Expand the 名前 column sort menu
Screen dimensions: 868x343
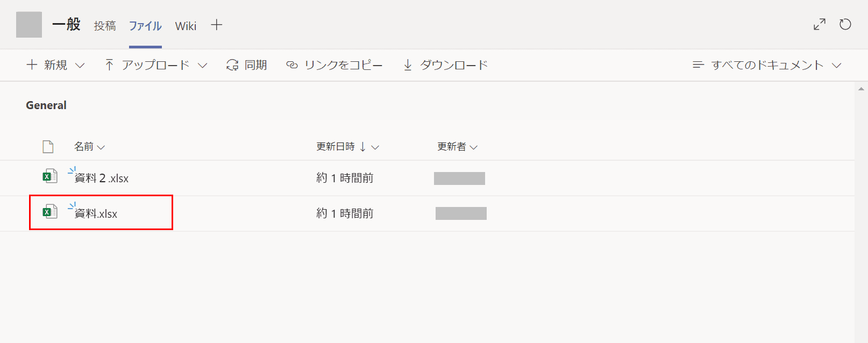pos(89,147)
